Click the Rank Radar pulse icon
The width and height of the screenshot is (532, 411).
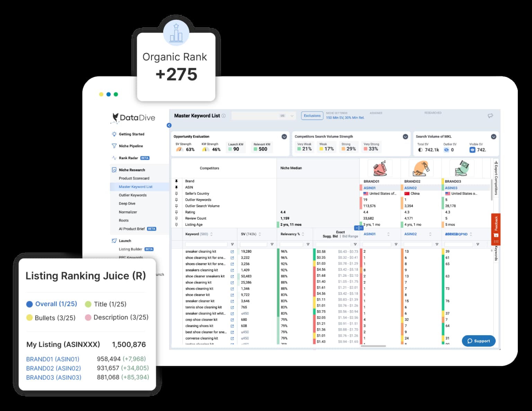pos(114,158)
